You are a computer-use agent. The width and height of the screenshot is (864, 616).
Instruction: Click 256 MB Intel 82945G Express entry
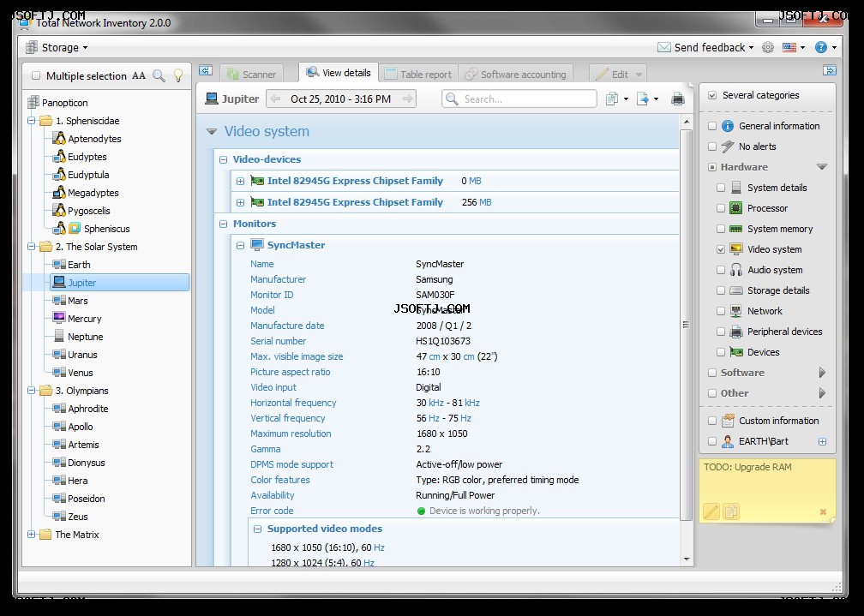(x=355, y=202)
